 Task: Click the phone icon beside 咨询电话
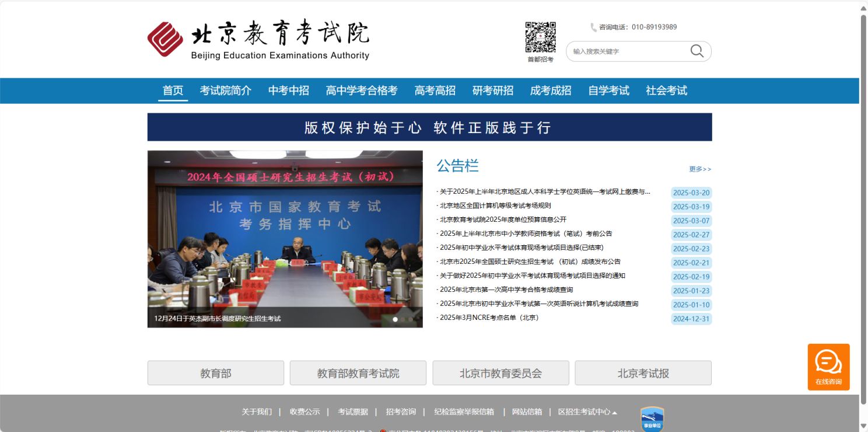point(593,27)
